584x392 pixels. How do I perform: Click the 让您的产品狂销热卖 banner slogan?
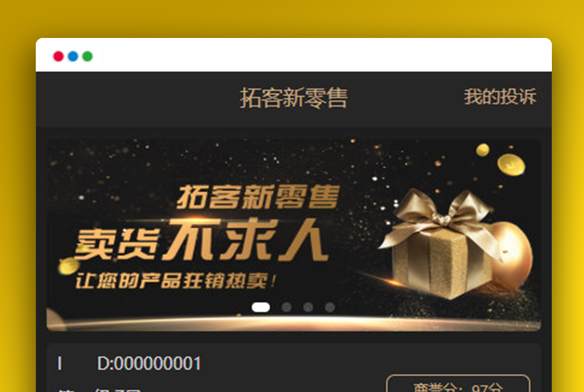point(175,281)
